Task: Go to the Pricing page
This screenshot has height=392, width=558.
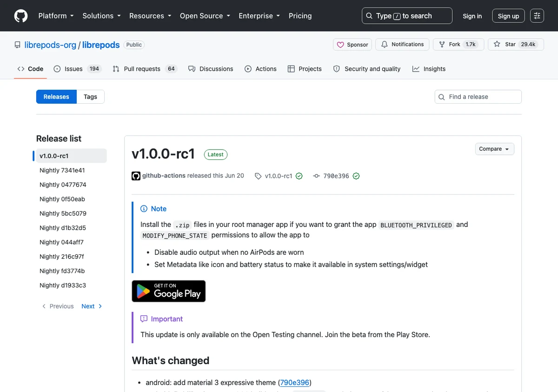Action: click(x=300, y=16)
